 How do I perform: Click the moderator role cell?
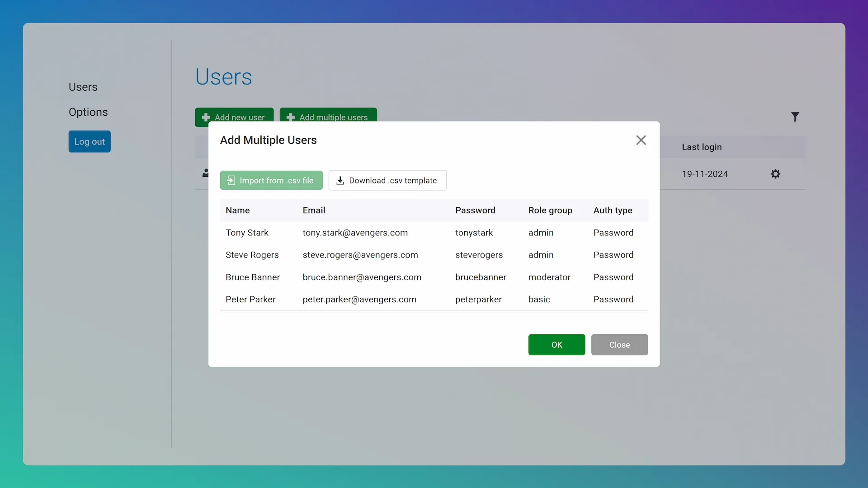click(549, 277)
